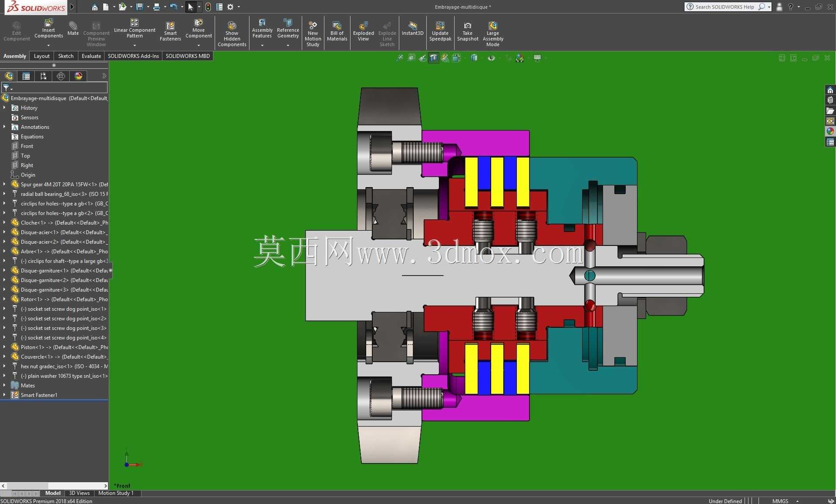
Task: Create a new document icon
Action: [x=106, y=7]
